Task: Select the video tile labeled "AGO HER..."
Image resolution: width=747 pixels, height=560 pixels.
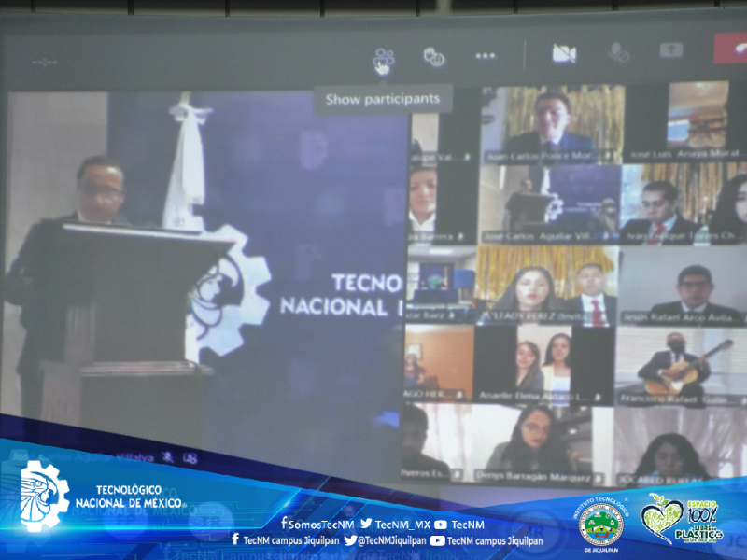Action: tap(439, 363)
